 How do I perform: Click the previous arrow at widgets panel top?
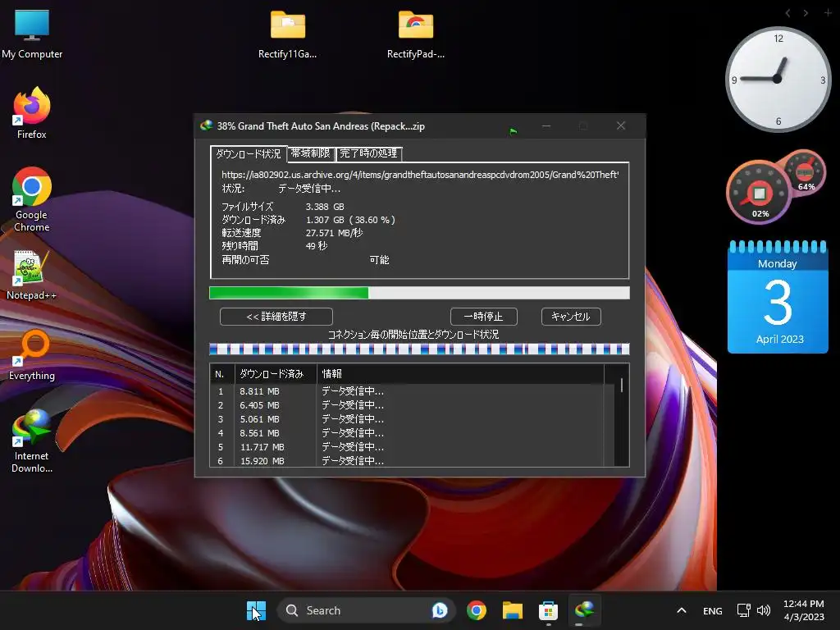click(x=788, y=13)
